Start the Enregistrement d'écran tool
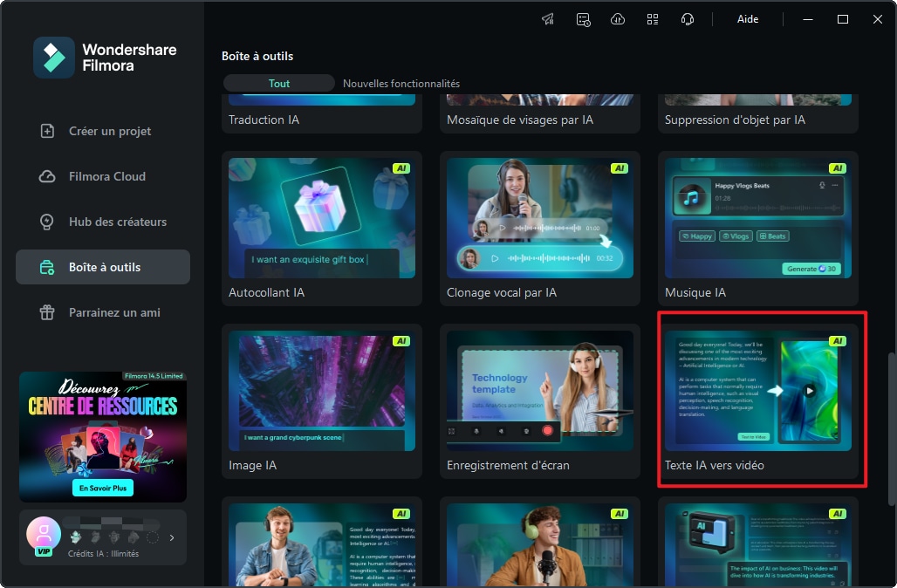The image size is (897, 588). [540, 401]
